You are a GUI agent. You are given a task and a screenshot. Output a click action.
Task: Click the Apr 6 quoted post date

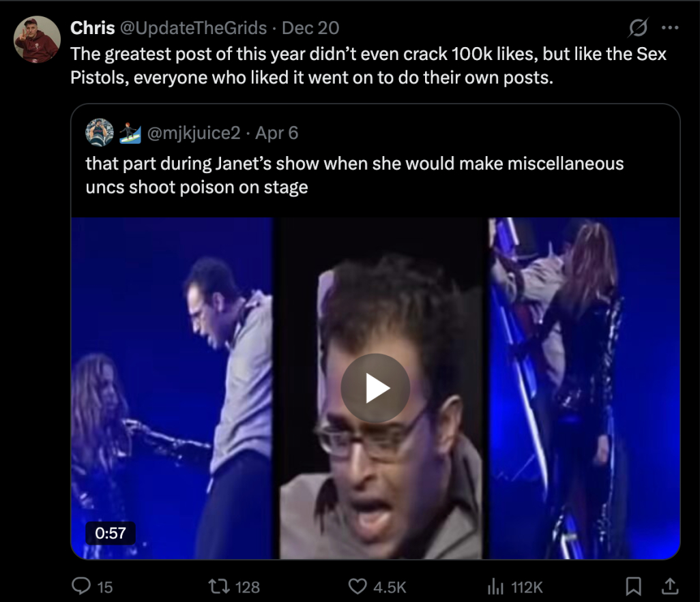click(276, 133)
